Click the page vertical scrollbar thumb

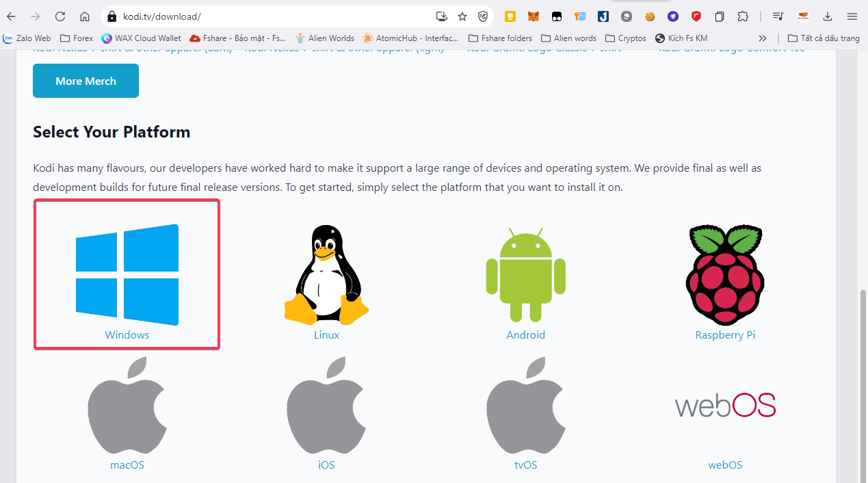pos(863,384)
